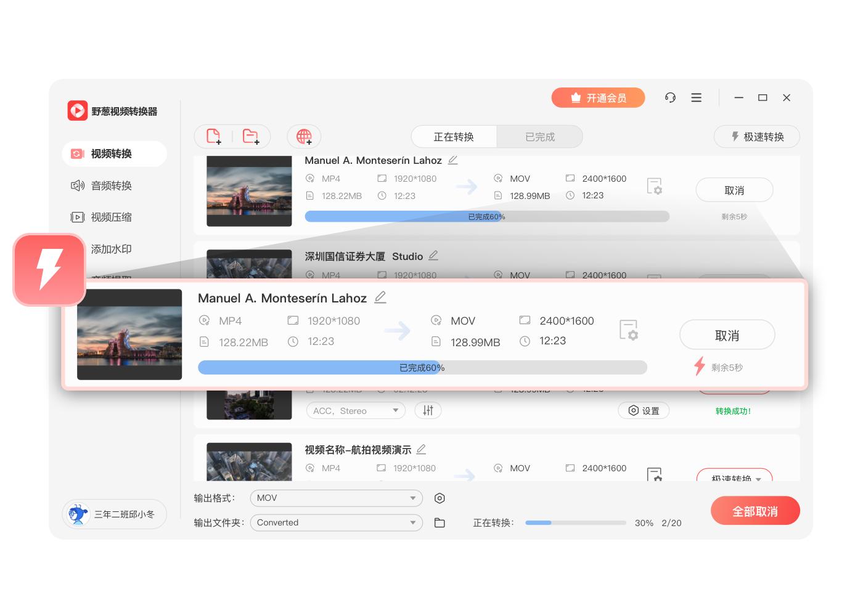Open the download-from-URL globe icon

[303, 136]
